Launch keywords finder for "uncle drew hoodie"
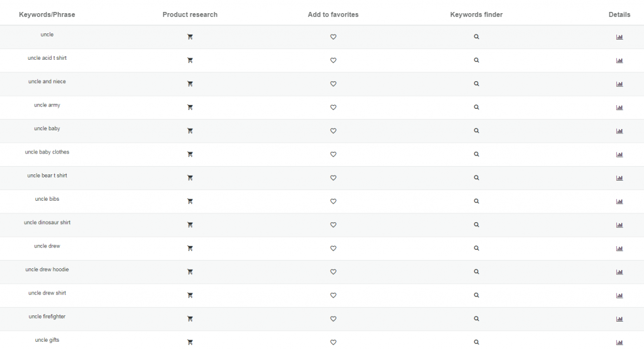 pyautogui.click(x=477, y=271)
